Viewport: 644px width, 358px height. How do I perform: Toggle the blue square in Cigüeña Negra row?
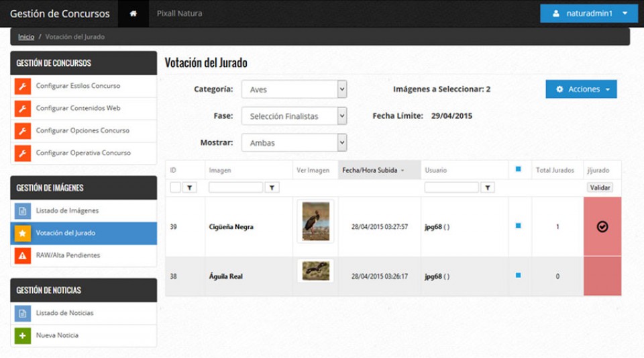[x=519, y=226]
